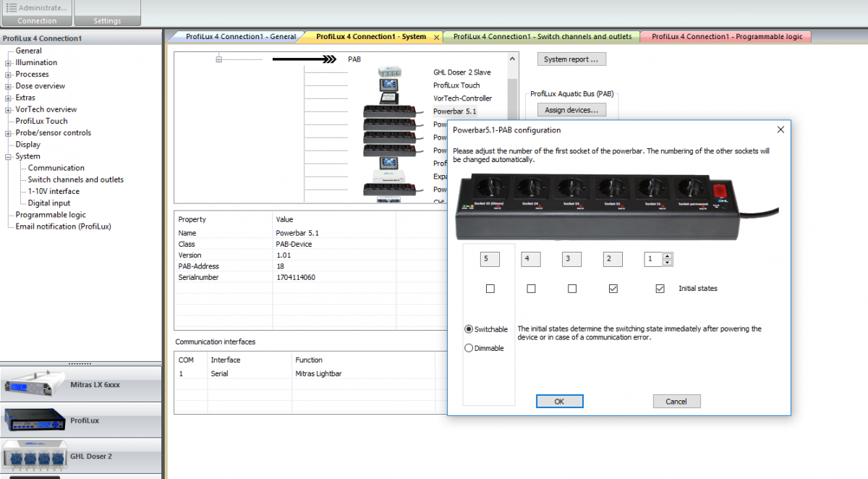Toggle initial state checkbox under socket 4
Image resolution: width=868 pixels, height=479 pixels.
click(532, 289)
